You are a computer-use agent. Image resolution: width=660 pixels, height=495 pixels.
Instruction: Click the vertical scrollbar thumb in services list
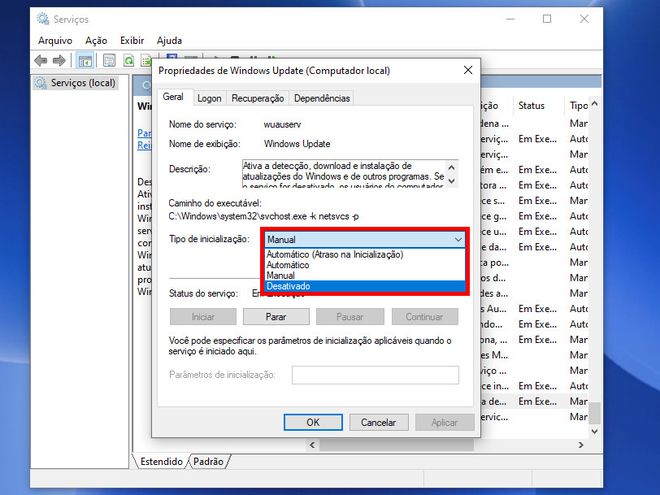pos(594,413)
